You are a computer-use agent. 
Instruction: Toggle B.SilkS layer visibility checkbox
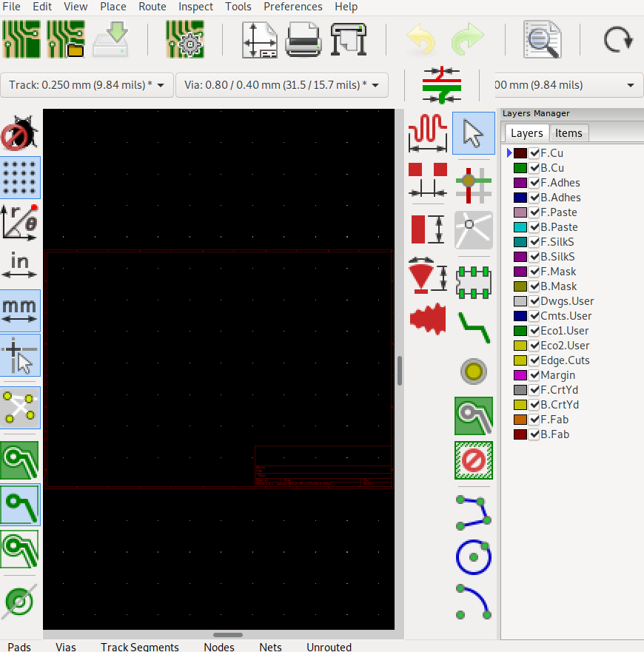[534, 257]
